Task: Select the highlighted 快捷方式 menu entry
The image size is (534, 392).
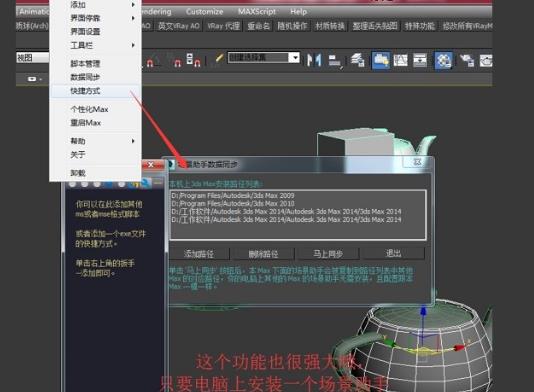Action: (x=95, y=91)
